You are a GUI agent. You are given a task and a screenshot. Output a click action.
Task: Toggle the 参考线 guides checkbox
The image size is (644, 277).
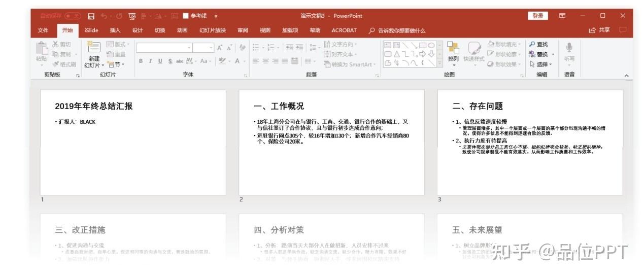[186, 16]
